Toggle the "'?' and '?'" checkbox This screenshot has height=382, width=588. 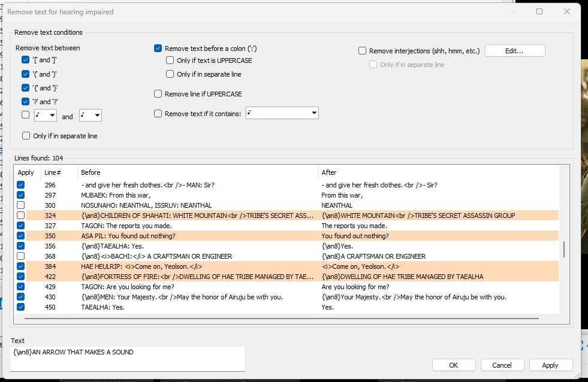tap(25, 101)
